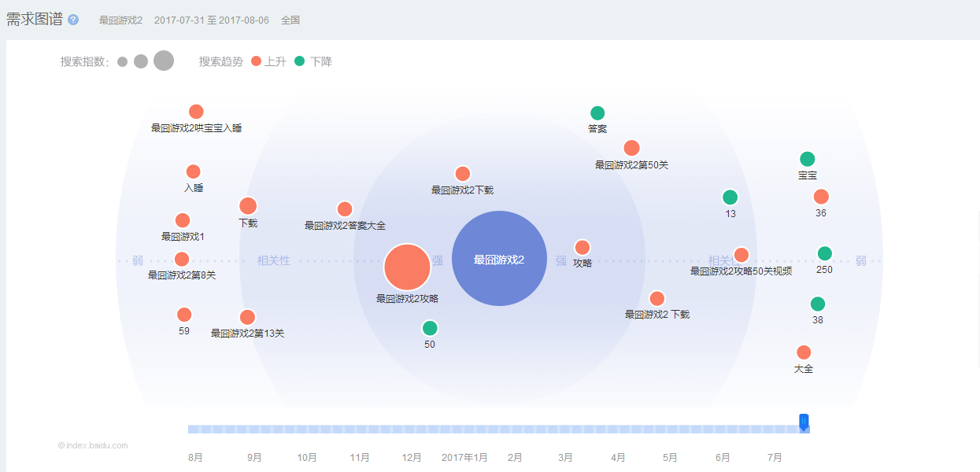Image resolution: width=980 pixels, height=472 pixels.
Task: Click the keyword text 最囧游戏2 in the header
Action: coord(120,20)
